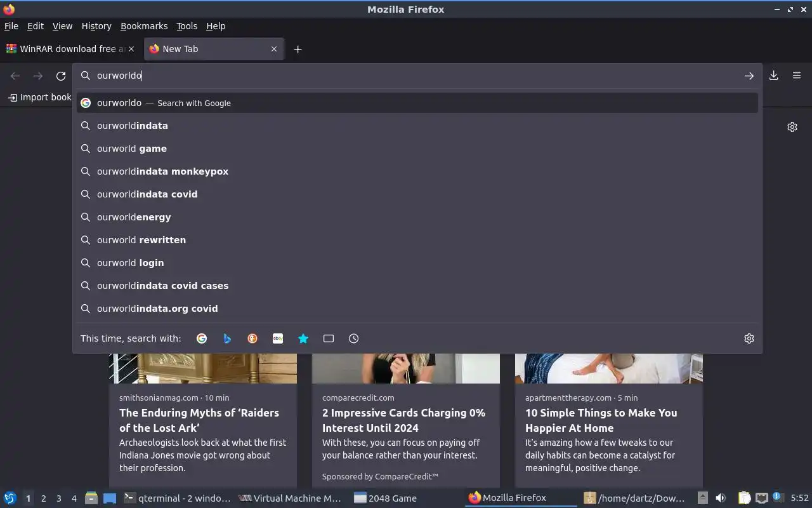This screenshot has height=508, width=812.
Task: Search with eBay one-off icon
Action: coord(278,338)
